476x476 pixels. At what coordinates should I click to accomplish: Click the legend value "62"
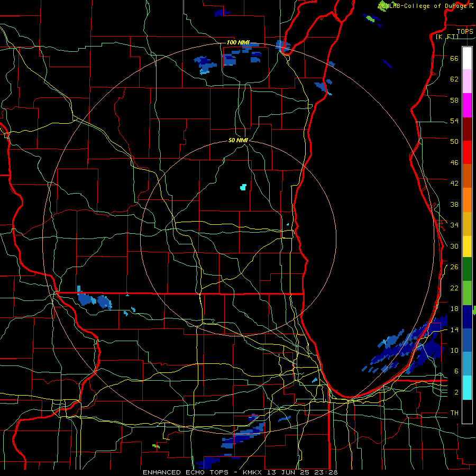click(454, 79)
